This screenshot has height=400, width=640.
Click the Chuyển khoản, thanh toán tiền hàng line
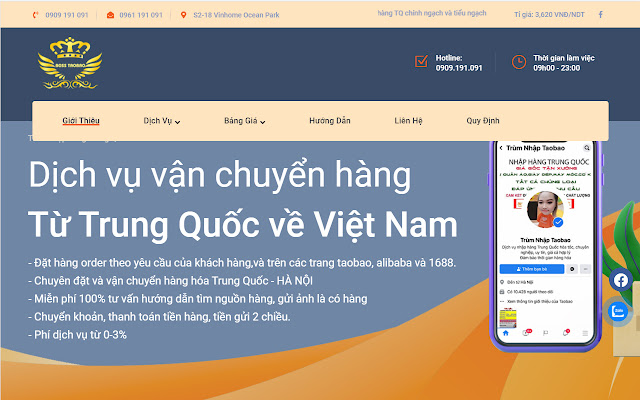(159, 317)
